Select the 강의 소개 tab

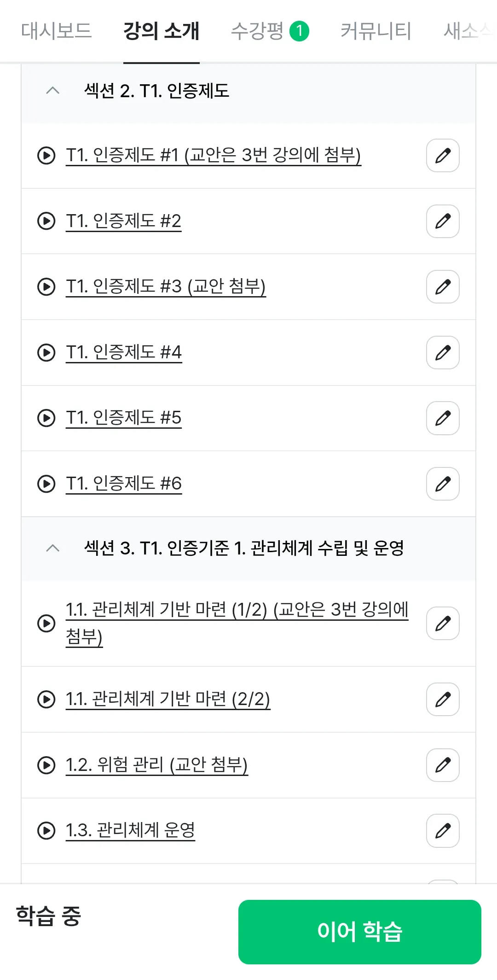click(x=162, y=31)
